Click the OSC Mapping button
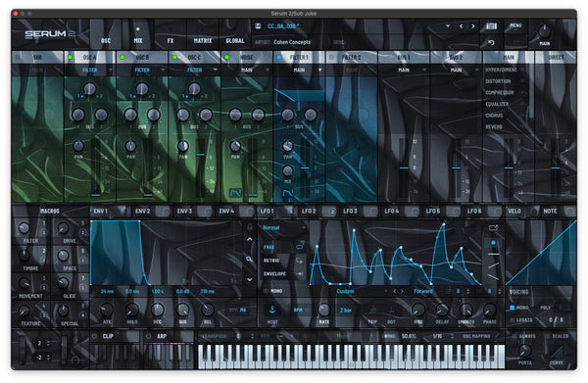The image size is (588, 383). (476, 336)
